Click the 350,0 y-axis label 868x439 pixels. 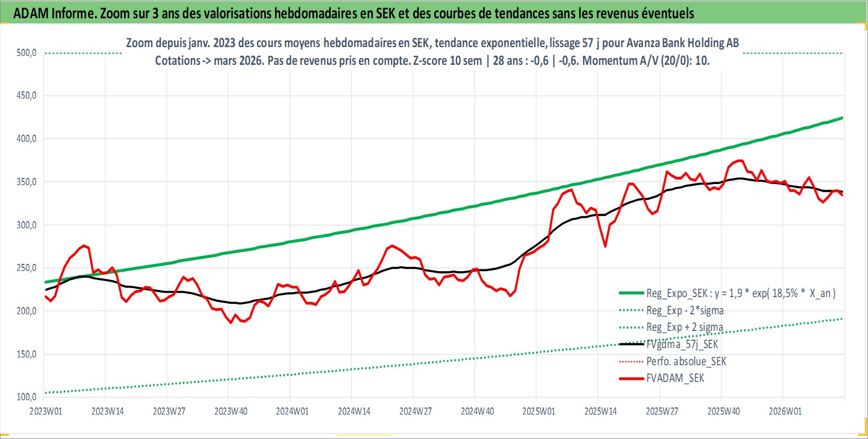coord(25,182)
